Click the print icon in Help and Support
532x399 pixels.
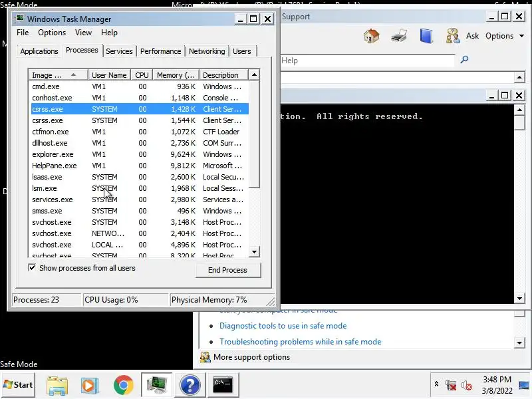click(x=399, y=36)
